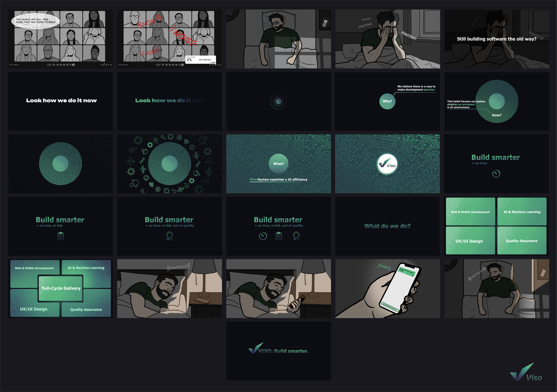Screen dimensions: 557x392
Task: Click the 'Full-Cycle Delivery' center tile
Action: click(61, 288)
